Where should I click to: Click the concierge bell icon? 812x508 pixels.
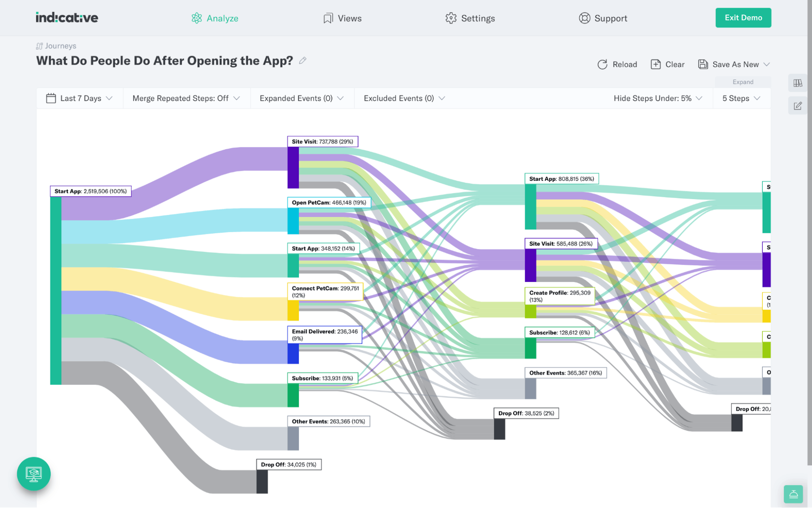(793, 494)
